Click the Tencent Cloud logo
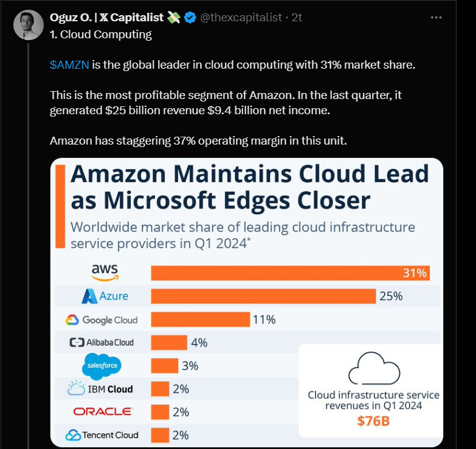 click(102, 435)
